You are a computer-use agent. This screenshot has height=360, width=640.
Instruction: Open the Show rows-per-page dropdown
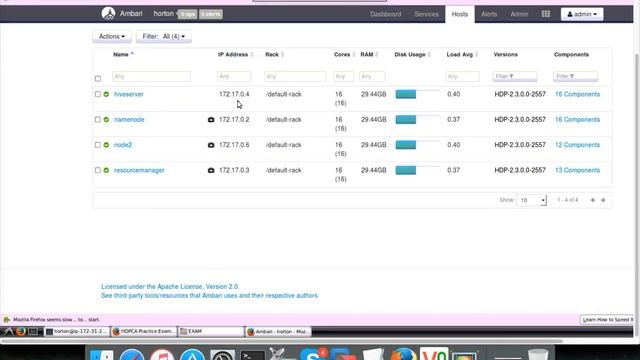[x=531, y=200]
